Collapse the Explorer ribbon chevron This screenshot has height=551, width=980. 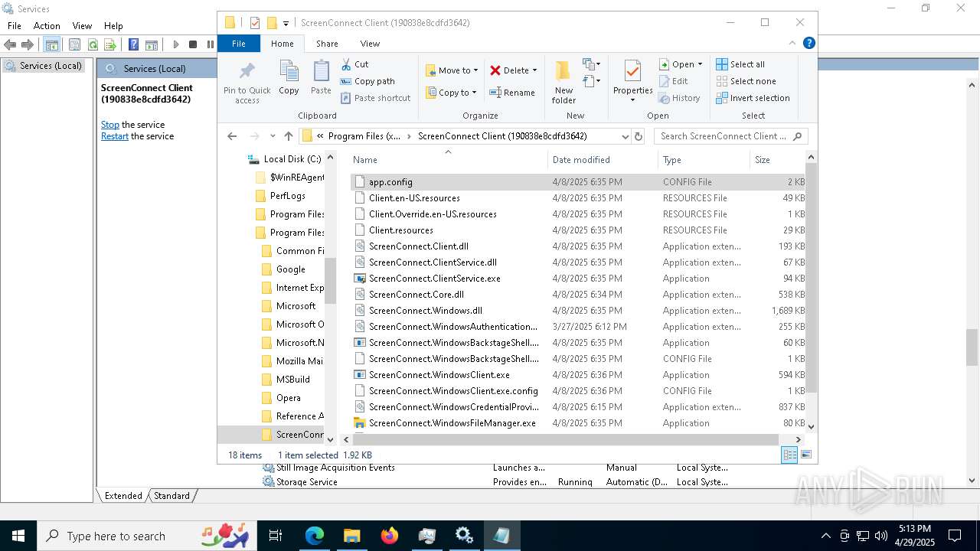(x=792, y=44)
